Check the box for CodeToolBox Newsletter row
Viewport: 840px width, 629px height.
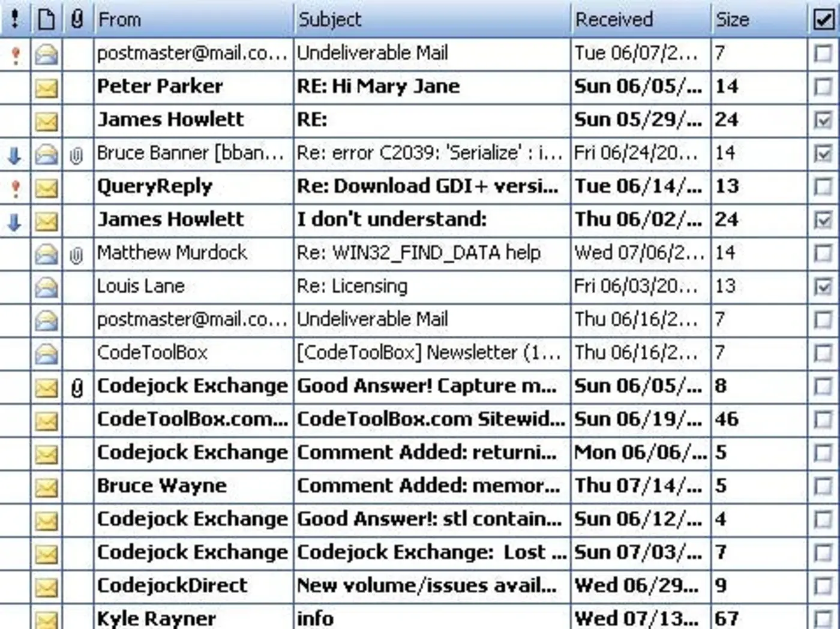tap(823, 354)
